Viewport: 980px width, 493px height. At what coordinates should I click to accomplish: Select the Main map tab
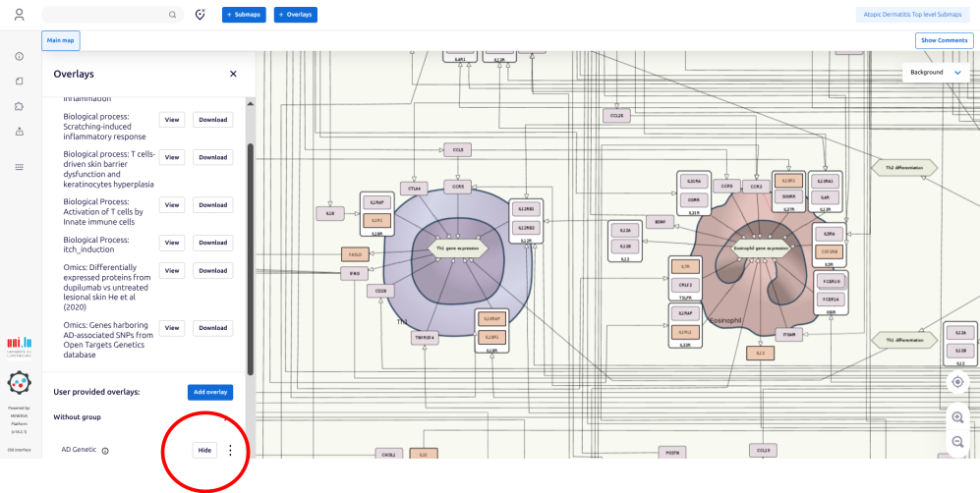tap(60, 40)
